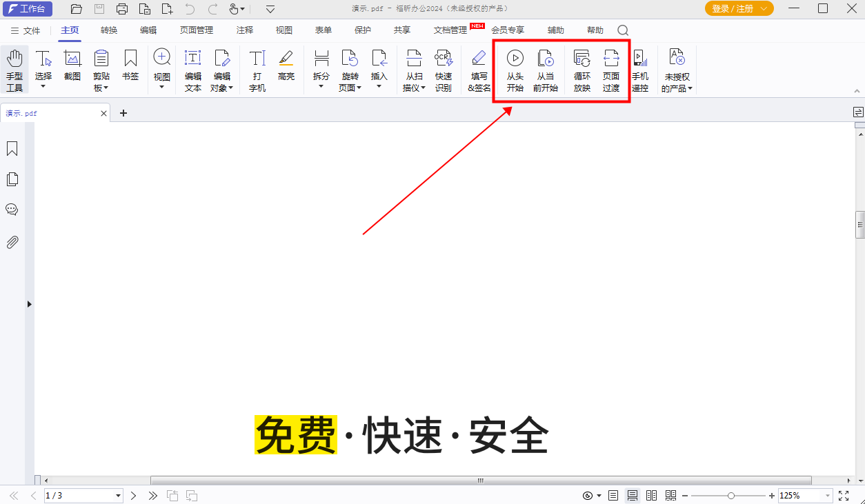Click the 登录/注册 login button
Viewport: 865px width, 504px height.
click(733, 9)
